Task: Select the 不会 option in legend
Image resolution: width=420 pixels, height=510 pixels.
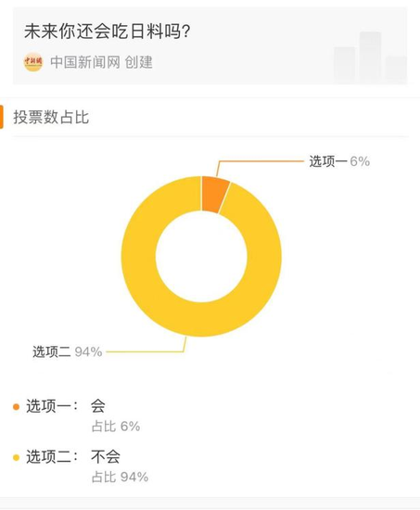Action: pyautogui.click(x=106, y=456)
